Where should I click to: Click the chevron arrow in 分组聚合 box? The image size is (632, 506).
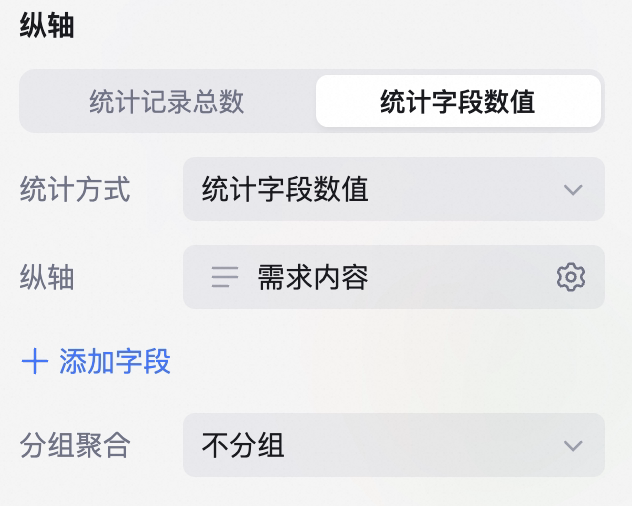(573, 446)
